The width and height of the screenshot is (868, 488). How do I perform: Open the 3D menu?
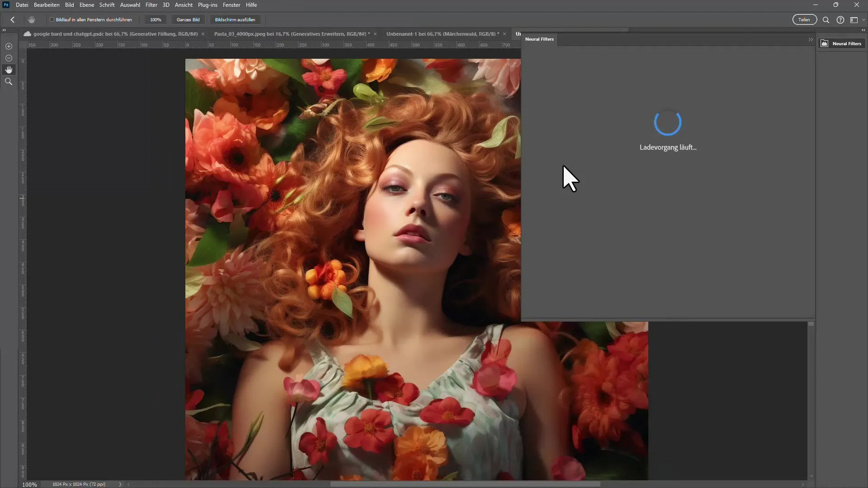click(166, 5)
